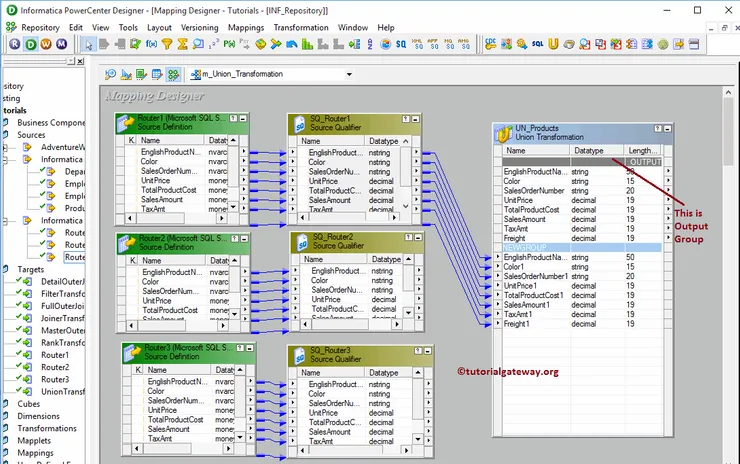The width and height of the screenshot is (740, 464).
Task: Click the horizontal scrollbar in SQ_Router2 box
Action: coord(350,324)
